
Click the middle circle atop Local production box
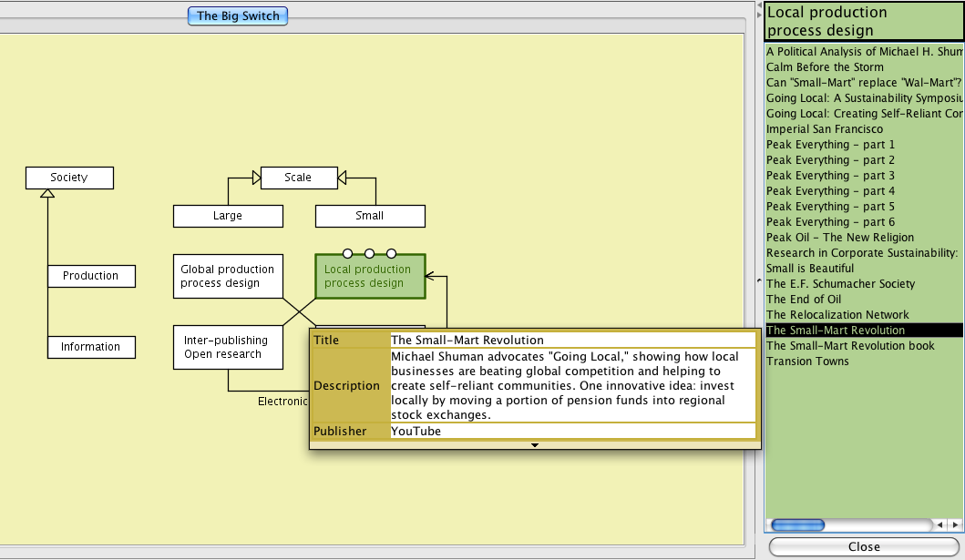coord(369,253)
